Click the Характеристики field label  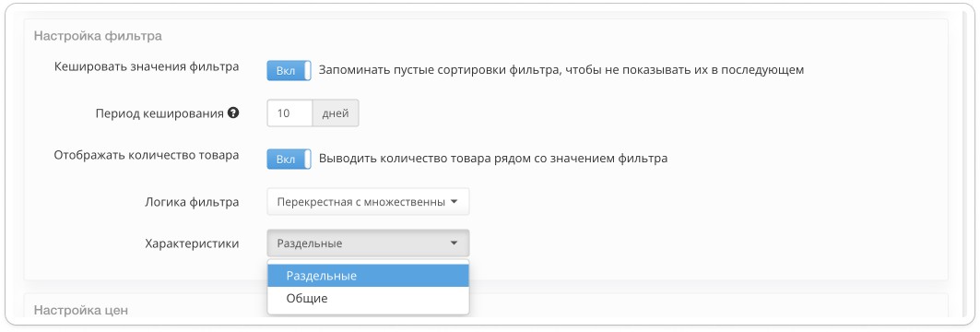tap(192, 243)
